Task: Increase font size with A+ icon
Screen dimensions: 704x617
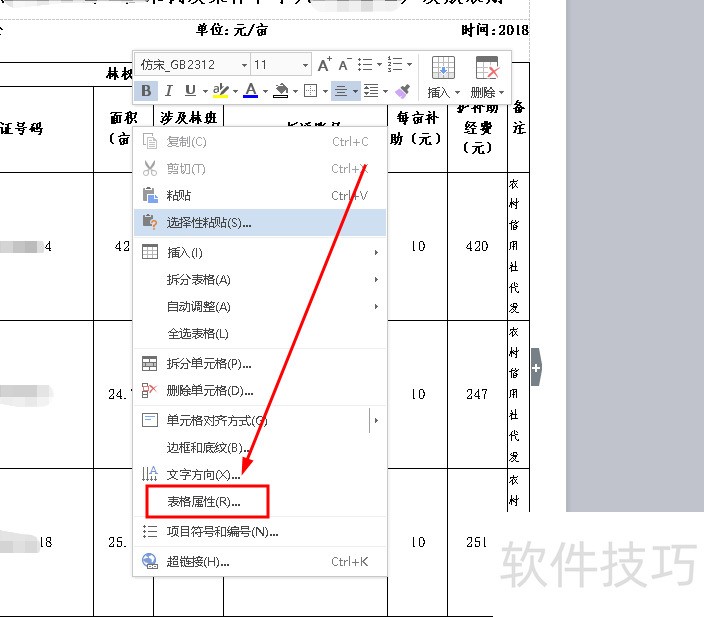Action: 324,65
